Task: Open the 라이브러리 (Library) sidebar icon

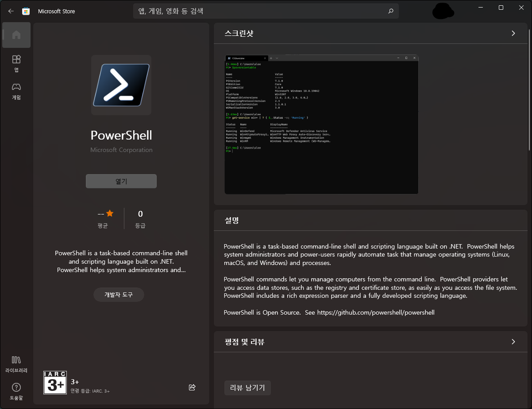Action: 16,364
